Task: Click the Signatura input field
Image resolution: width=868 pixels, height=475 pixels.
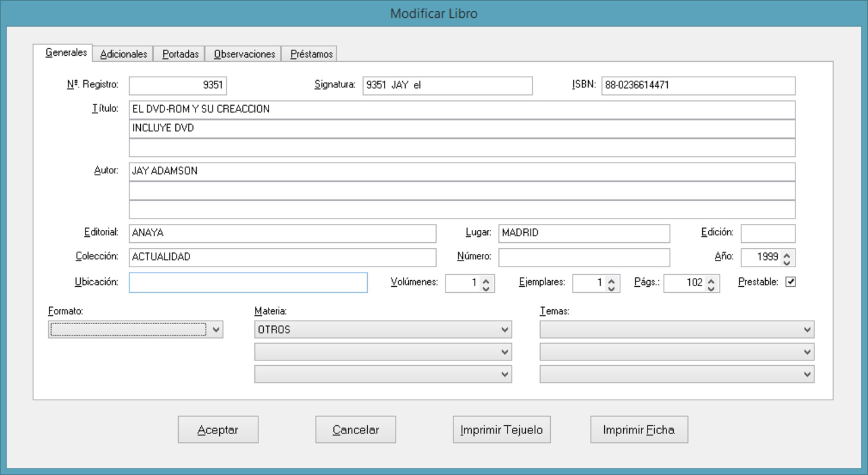Action: (x=447, y=85)
